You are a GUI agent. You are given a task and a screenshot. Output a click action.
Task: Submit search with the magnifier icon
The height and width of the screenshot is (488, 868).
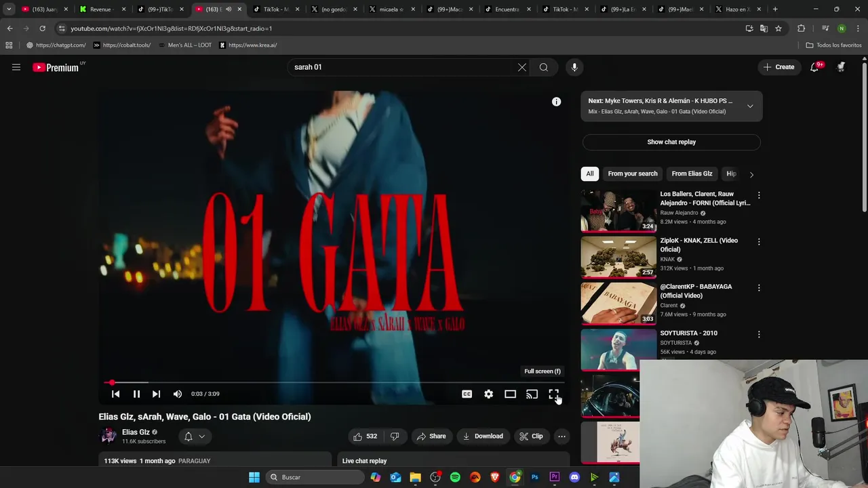[x=544, y=67]
